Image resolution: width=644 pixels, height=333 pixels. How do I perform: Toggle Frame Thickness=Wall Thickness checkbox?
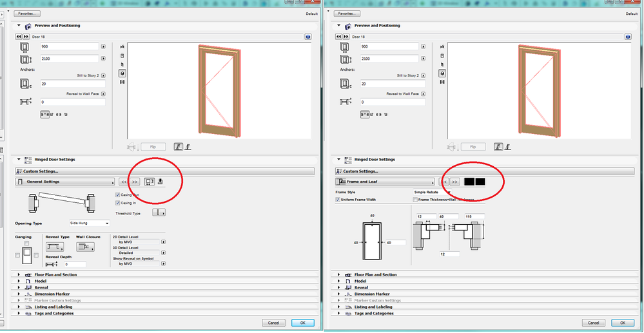pos(415,200)
